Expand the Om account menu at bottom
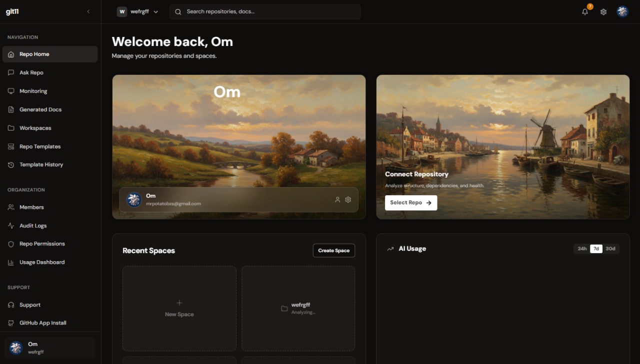Image resolution: width=640 pixels, height=364 pixels. pyautogui.click(x=49, y=347)
